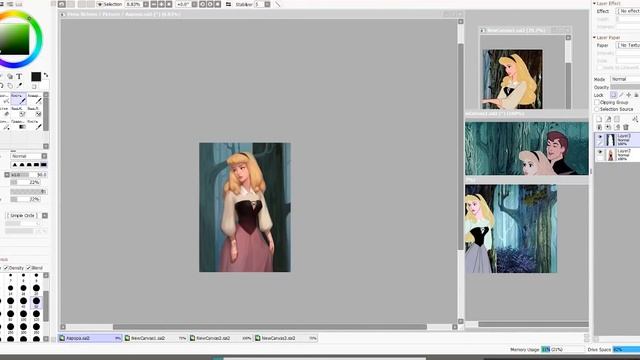
Task: Choose the softest brush edge shape
Action: tap(15, 164)
